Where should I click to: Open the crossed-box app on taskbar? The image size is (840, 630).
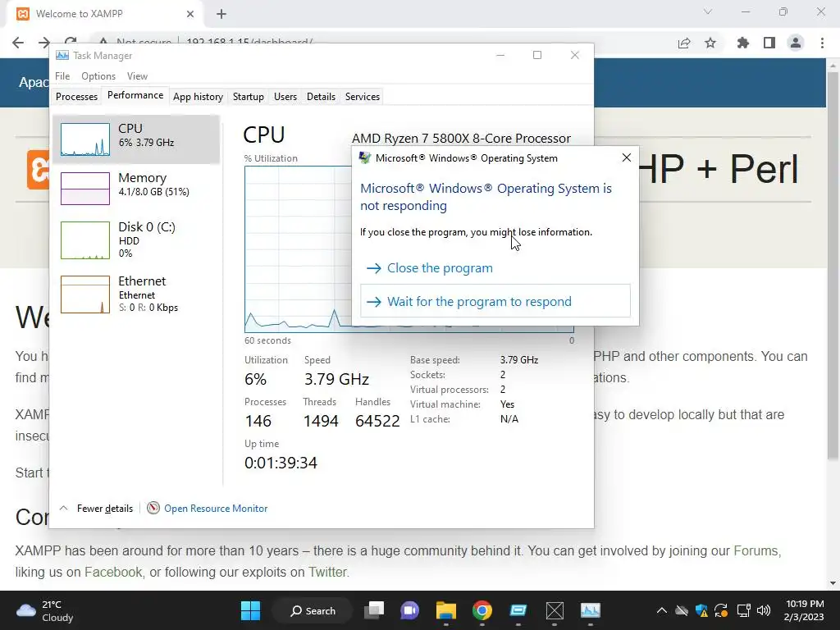point(555,610)
